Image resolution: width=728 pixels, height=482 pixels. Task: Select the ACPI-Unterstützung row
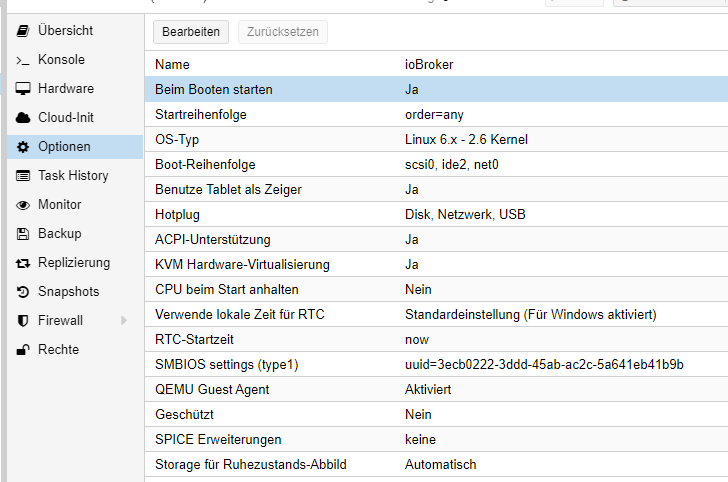click(x=436, y=240)
